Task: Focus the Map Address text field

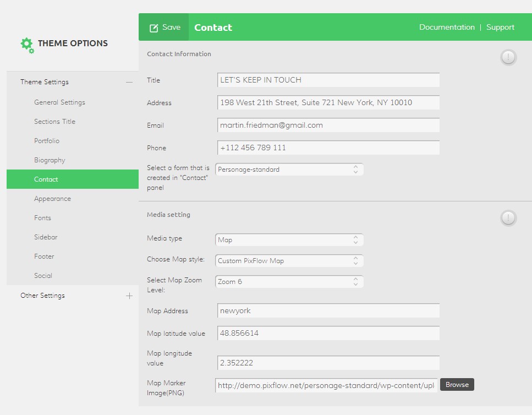Action: tap(328, 311)
